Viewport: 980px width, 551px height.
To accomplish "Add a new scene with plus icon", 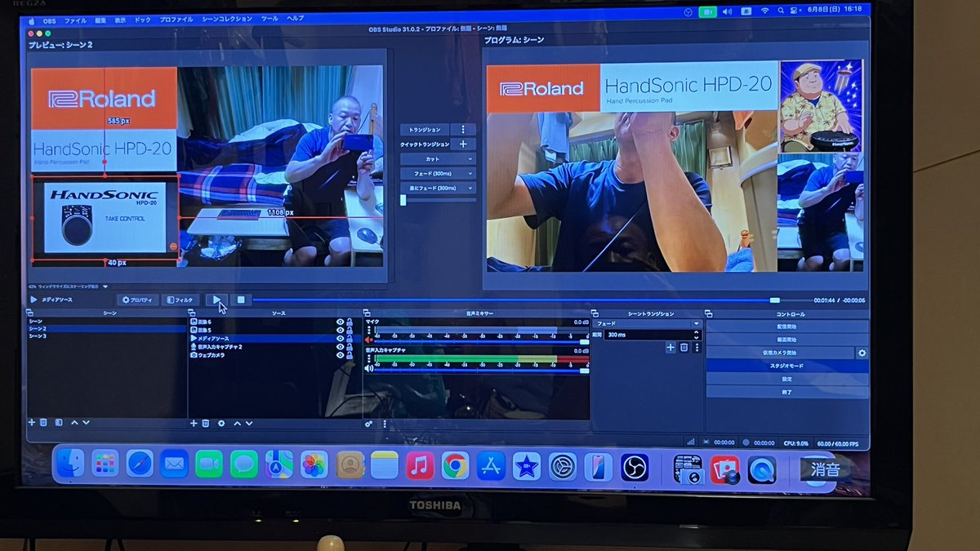I will (32, 423).
